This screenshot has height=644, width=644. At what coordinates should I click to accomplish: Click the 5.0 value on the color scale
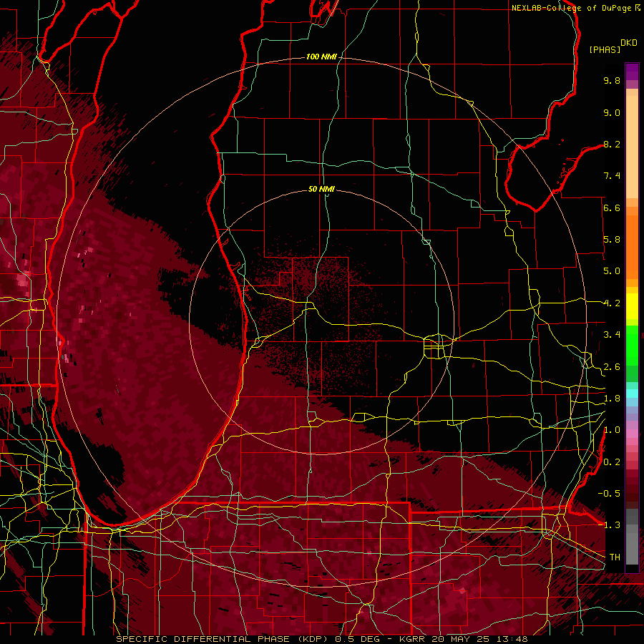coord(612,271)
